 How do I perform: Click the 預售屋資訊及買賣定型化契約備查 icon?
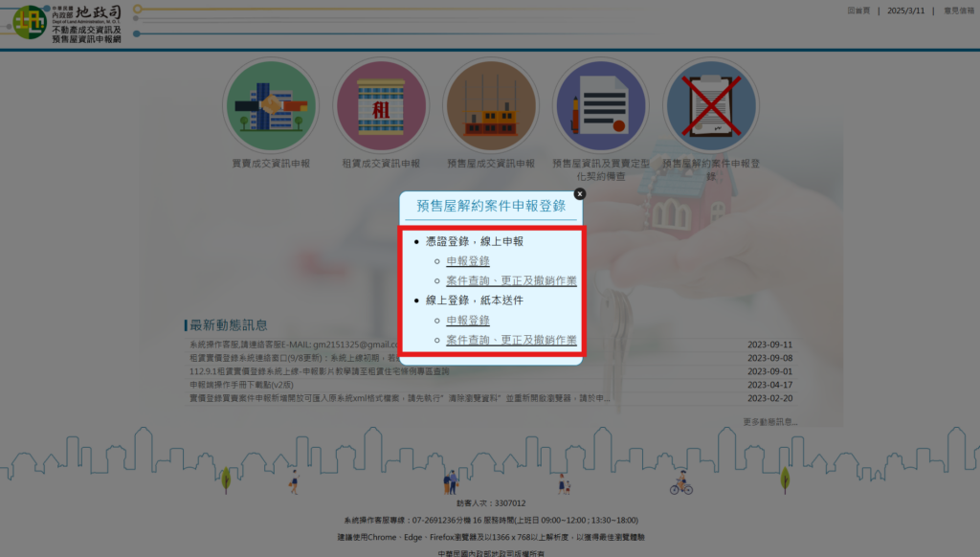(x=601, y=105)
